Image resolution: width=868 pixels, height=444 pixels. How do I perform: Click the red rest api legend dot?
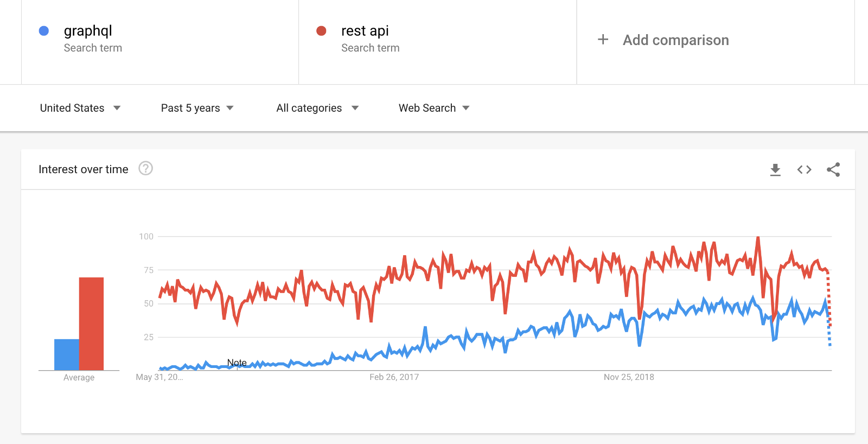[x=321, y=31]
